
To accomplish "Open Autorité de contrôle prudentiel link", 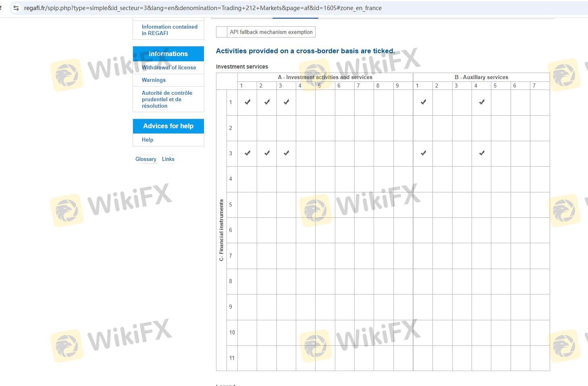I will [167, 99].
